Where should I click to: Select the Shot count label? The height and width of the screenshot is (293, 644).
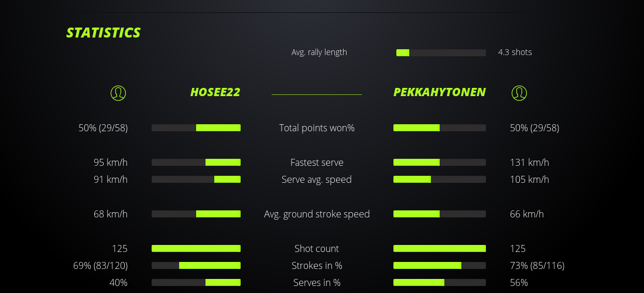(x=317, y=248)
